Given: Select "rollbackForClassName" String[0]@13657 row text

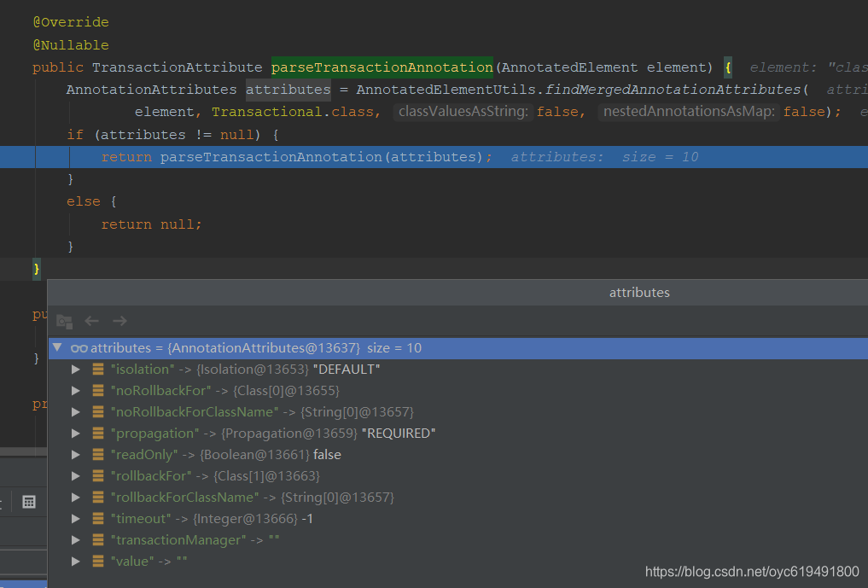Looking at the screenshot, I should 252,498.
